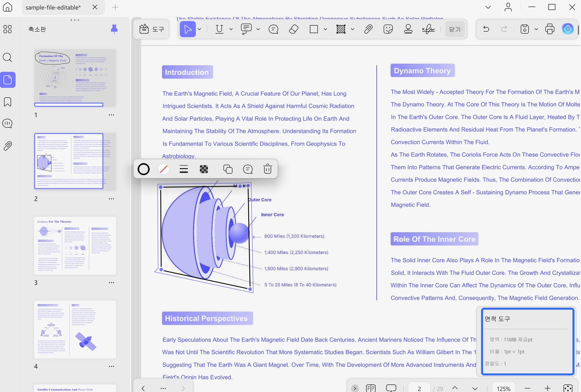The height and width of the screenshot is (392, 581).
Task: Open the more options for page 4
Action: 111,366
